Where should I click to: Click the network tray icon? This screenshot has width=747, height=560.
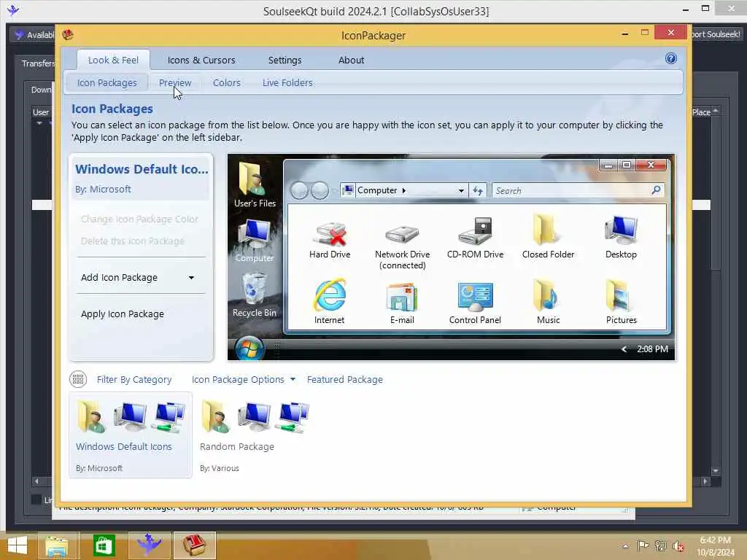(660, 545)
